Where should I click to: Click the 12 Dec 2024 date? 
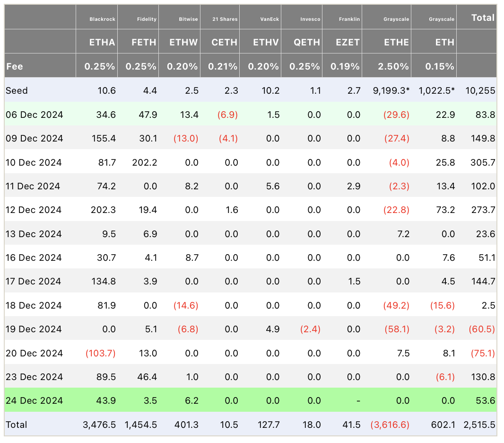pos(34,210)
